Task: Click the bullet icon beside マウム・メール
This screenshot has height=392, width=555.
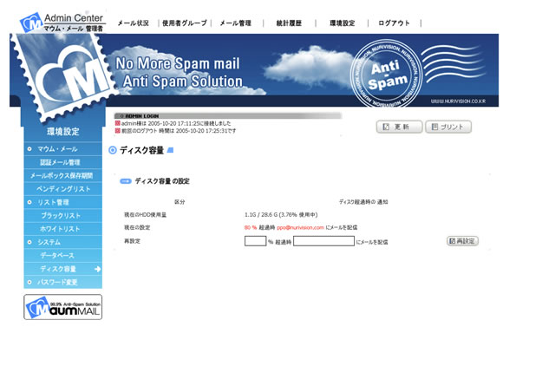Action: click(x=29, y=149)
